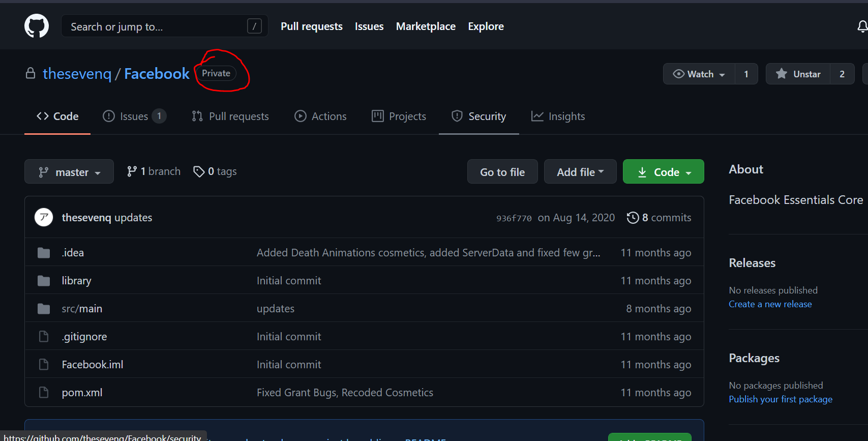The height and width of the screenshot is (441, 868).
Task: Open src/main 'updates' commit message
Action: (276, 309)
